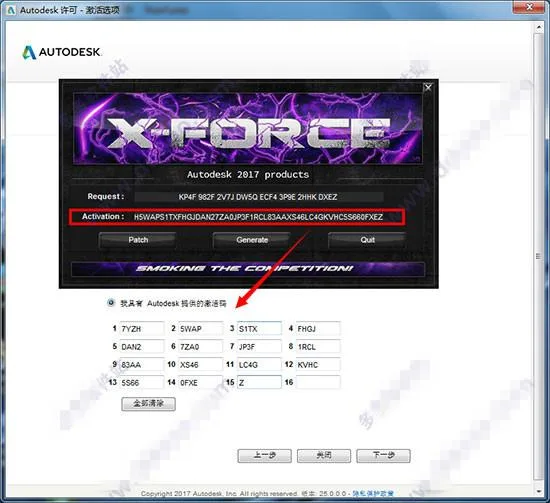Open the privacy policy link at bottom

tap(373, 494)
